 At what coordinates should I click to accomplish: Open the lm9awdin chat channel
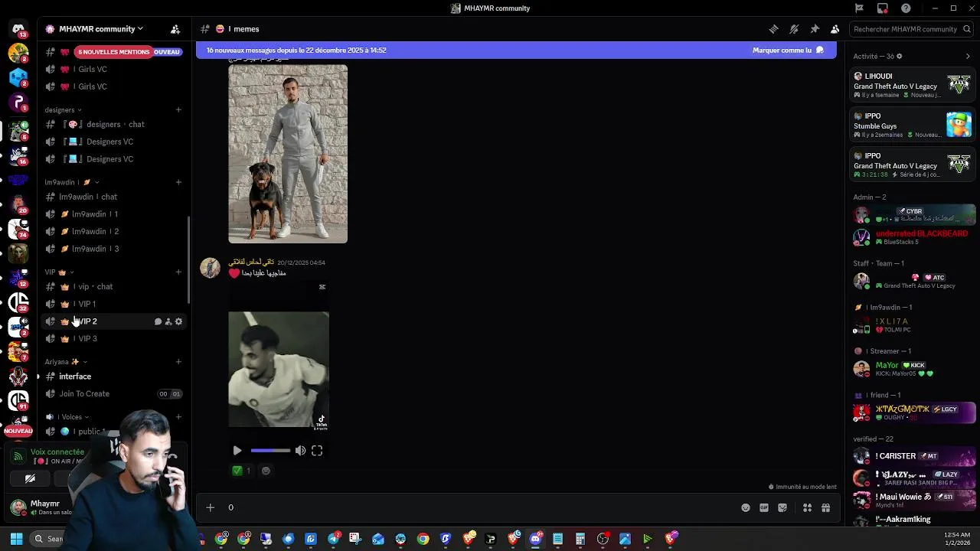pos(113,197)
